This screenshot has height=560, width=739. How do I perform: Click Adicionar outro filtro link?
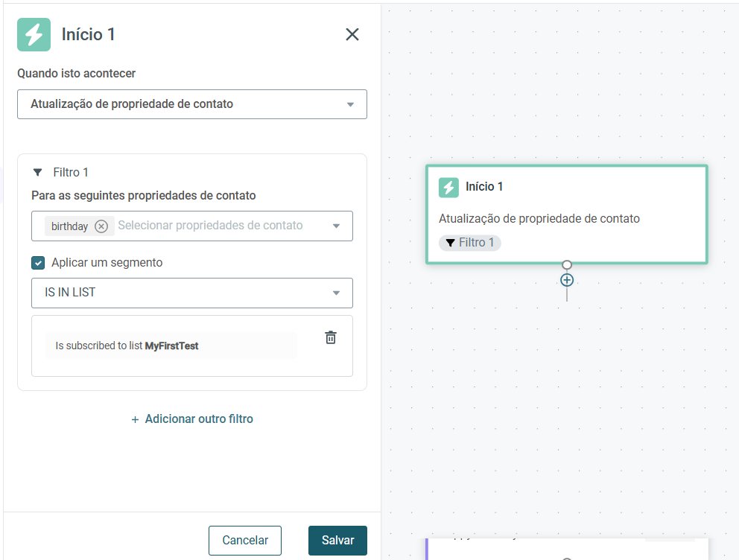(x=191, y=419)
